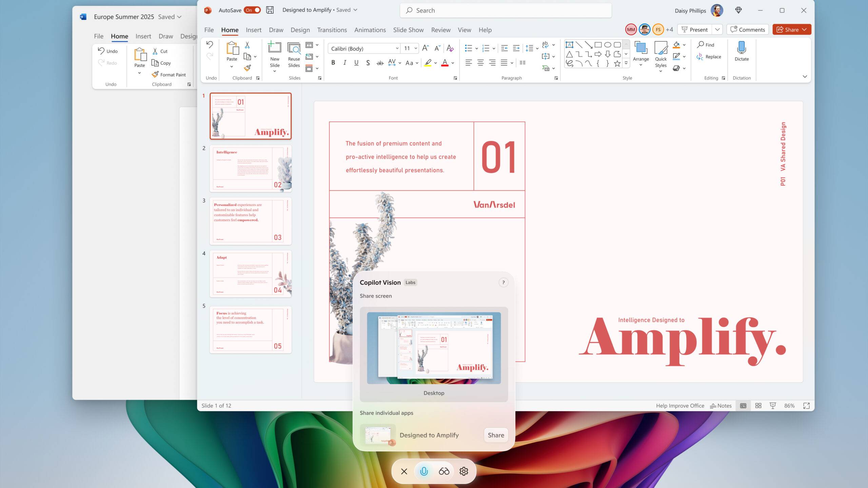Select slide 3 thumbnail Personalized experiences
868x488 pixels.
click(250, 221)
